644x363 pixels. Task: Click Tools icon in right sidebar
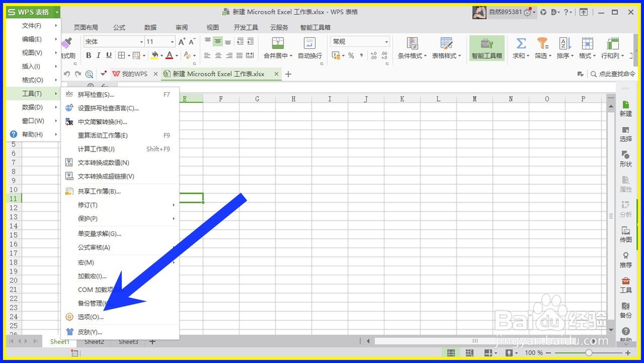point(625,285)
